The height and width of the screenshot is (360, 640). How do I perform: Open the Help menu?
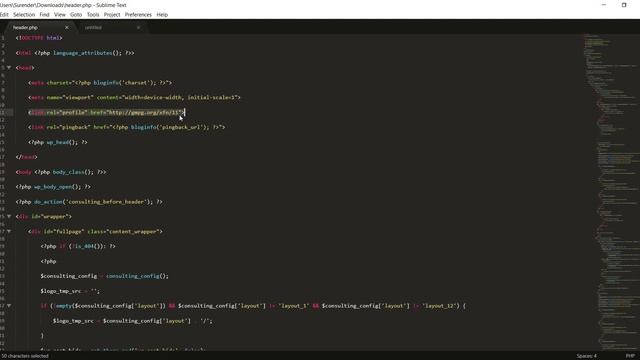tap(162, 14)
